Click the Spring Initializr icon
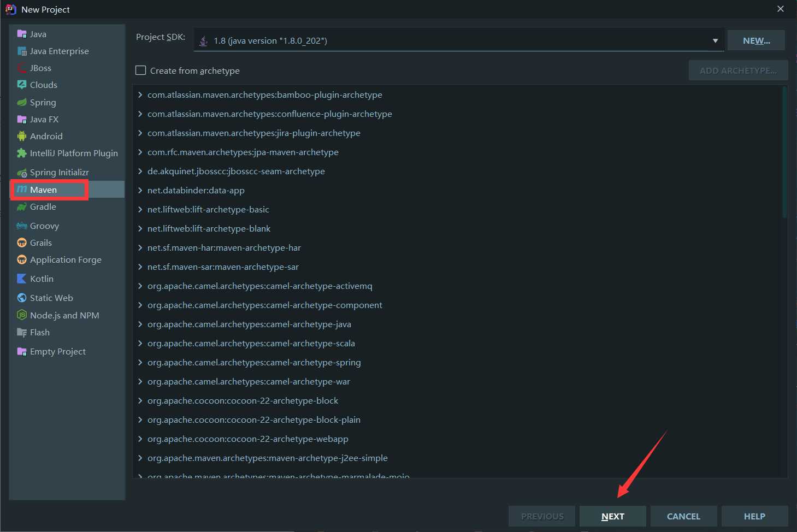 [x=22, y=173]
